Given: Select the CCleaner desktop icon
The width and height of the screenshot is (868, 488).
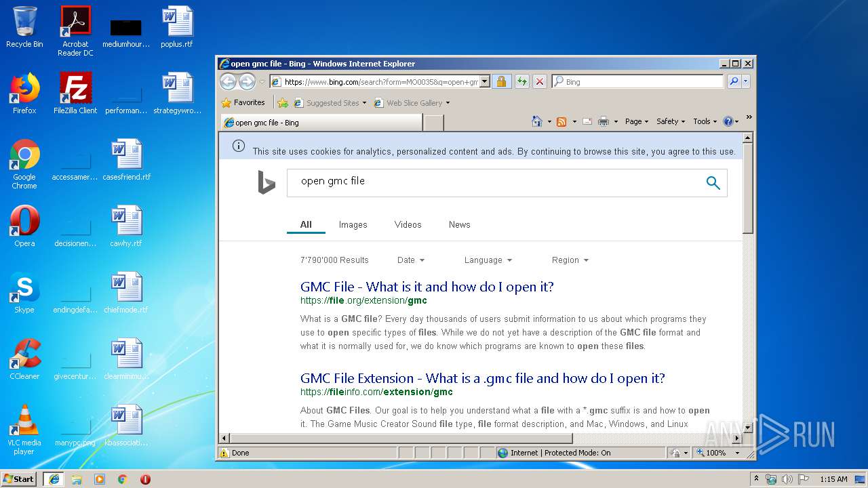Looking at the screenshot, I should [24, 359].
